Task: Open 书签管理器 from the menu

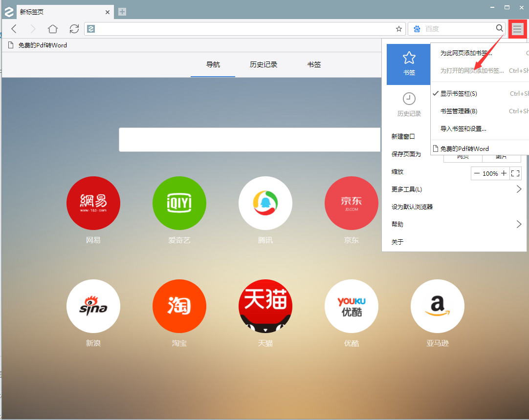Action: tap(457, 111)
